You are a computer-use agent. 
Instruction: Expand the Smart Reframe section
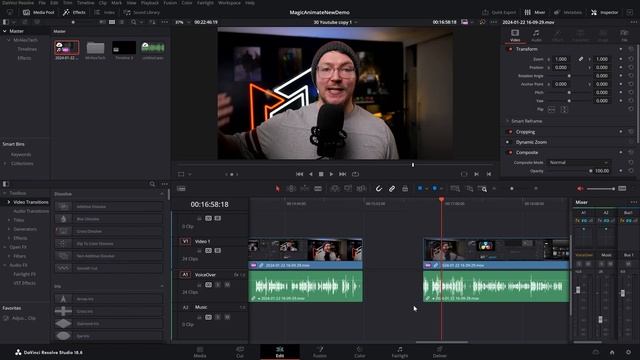tap(507, 121)
